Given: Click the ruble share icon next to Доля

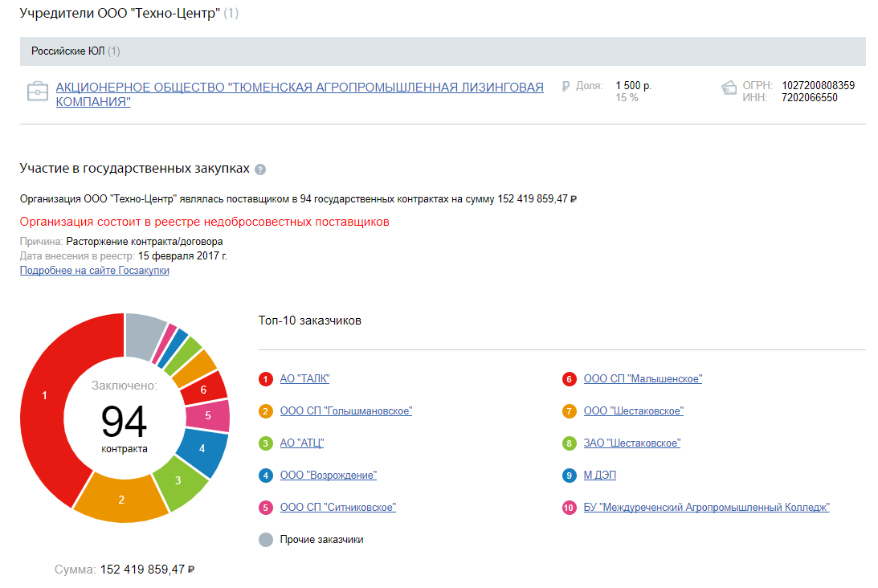Looking at the screenshot, I should (x=566, y=86).
